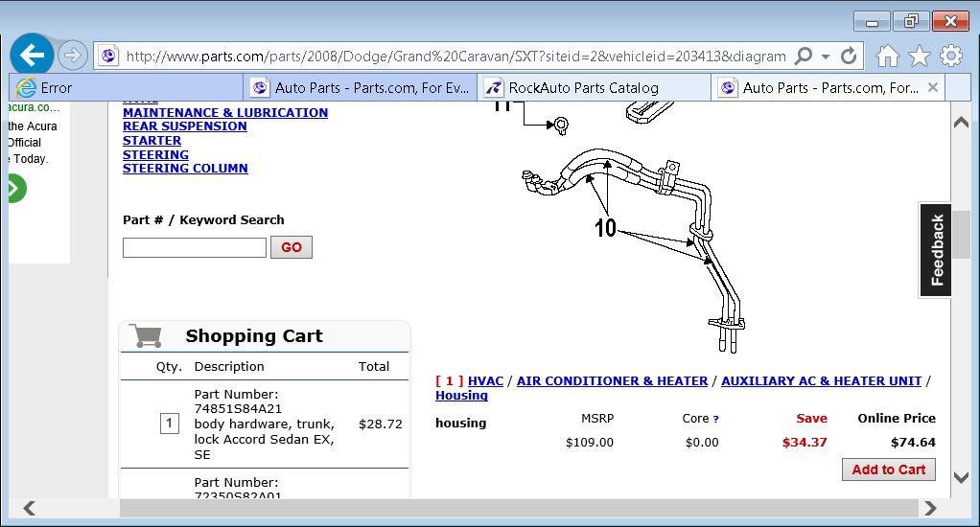Minimize the browser window

click(872, 21)
